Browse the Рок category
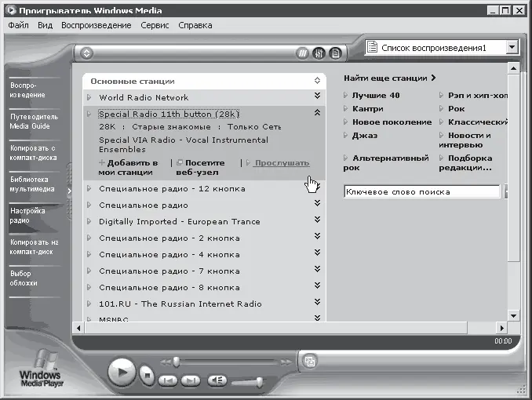532x400 pixels. click(457, 109)
